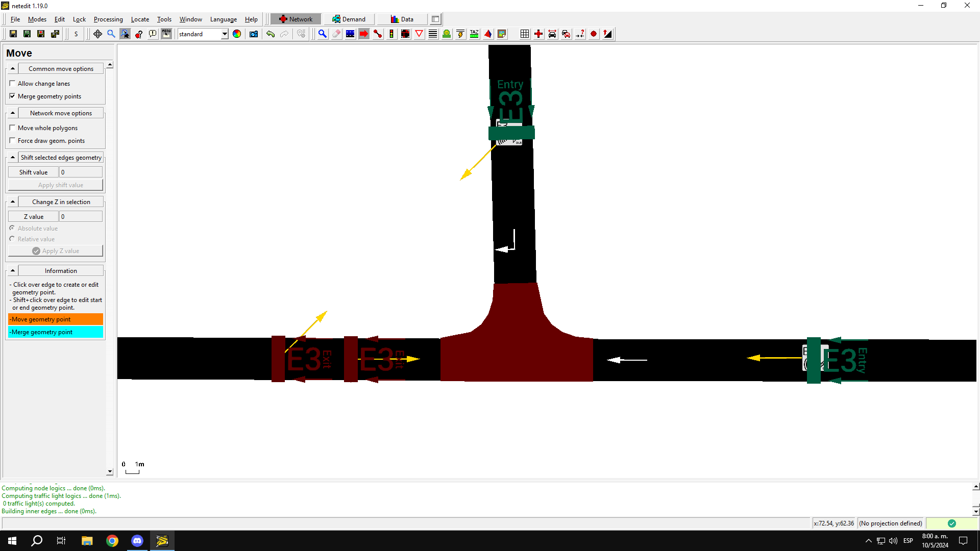Collapse the Change Z in selection section
This screenshot has height=551, width=980.
[13, 202]
